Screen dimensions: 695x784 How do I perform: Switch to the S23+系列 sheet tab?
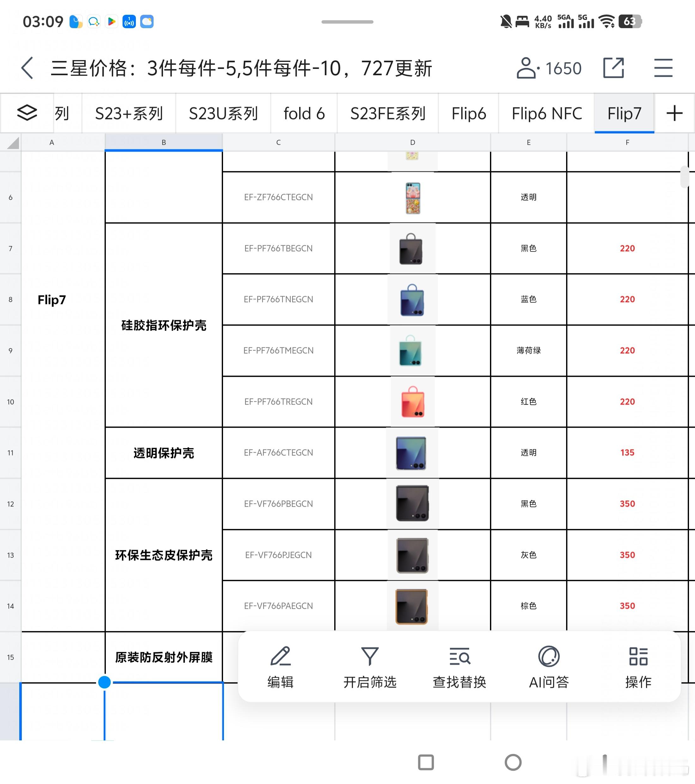[129, 113]
